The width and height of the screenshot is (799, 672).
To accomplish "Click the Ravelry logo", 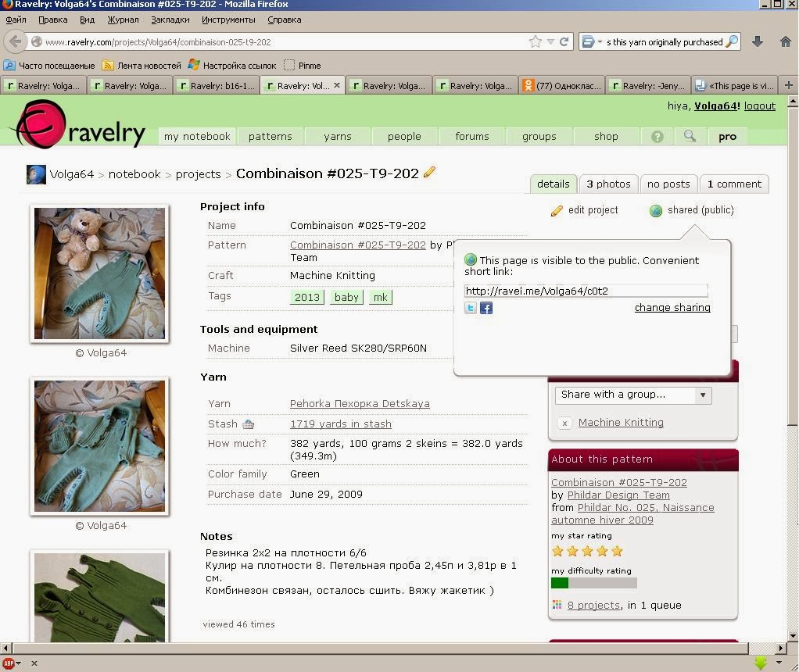I will (81, 124).
